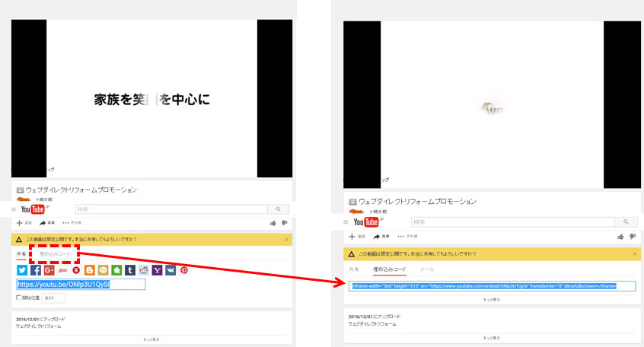Share to Facebook in left panel
The image size is (644, 347).
click(36, 270)
